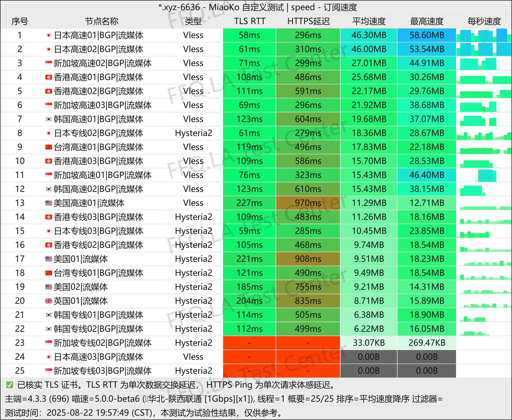Click the speed graph for 日本高速01
Screen dimensions: 512x420
(x=484, y=35)
